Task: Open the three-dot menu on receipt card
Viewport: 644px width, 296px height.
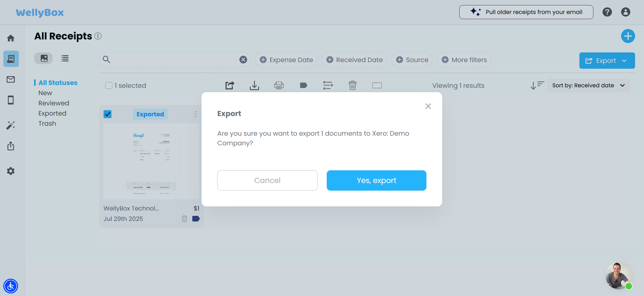Action: (196, 114)
